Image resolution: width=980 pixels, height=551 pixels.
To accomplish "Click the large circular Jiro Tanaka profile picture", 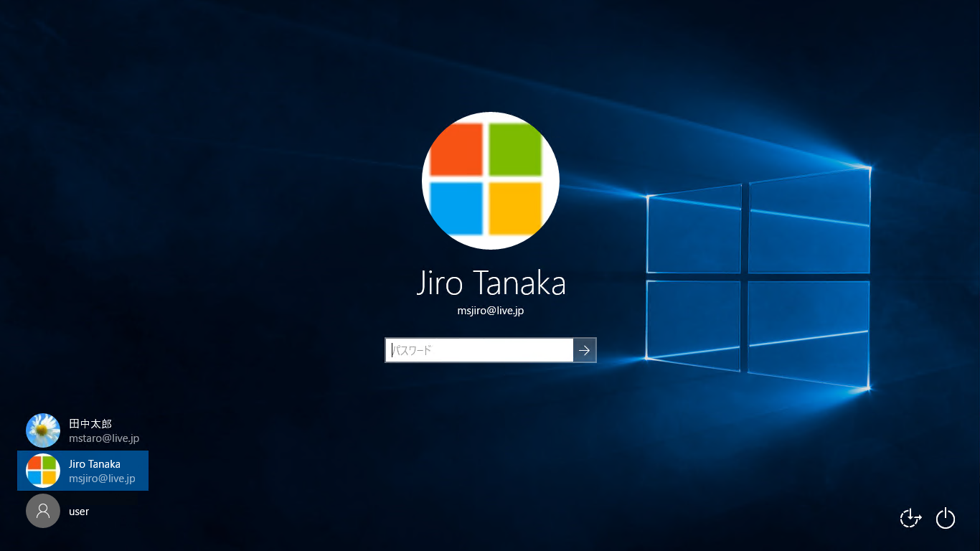I will [x=490, y=180].
